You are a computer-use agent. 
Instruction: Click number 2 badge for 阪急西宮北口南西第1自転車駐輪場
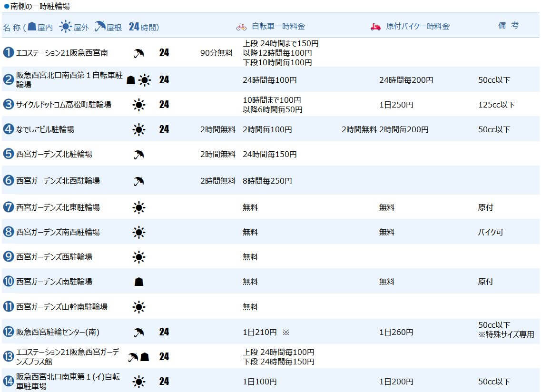coord(8,80)
